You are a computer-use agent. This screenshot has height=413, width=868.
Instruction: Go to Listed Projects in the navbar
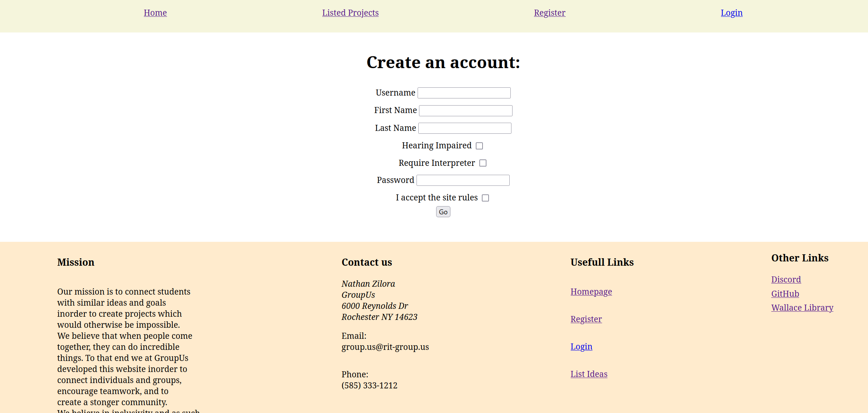click(x=350, y=13)
